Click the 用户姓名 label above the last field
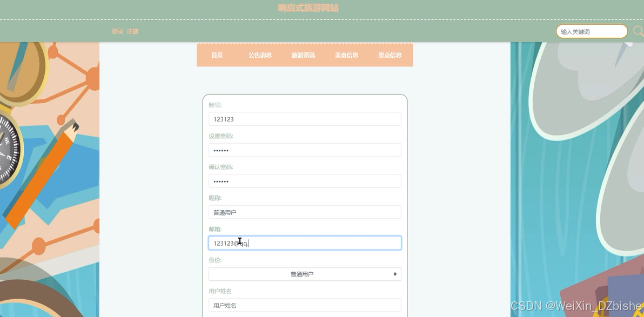This screenshot has height=317, width=644. [x=220, y=291]
